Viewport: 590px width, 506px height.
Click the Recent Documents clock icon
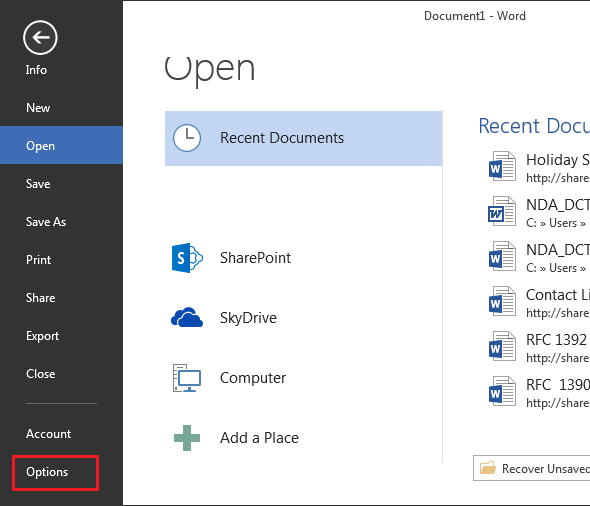pyautogui.click(x=187, y=138)
